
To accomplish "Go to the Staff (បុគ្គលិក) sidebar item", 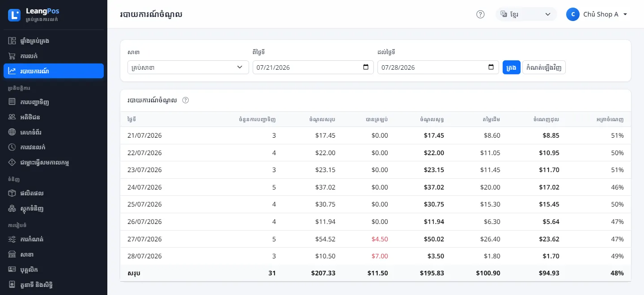I will [54, 270].
